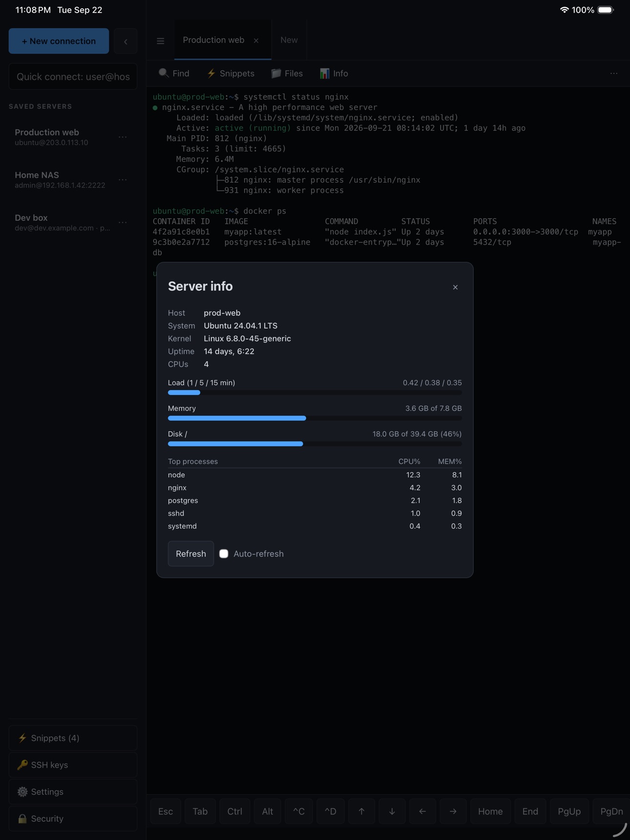Viewport: 630px width, 840px height.
Task: Tap the down arrow key
Action: coord(392,811)
